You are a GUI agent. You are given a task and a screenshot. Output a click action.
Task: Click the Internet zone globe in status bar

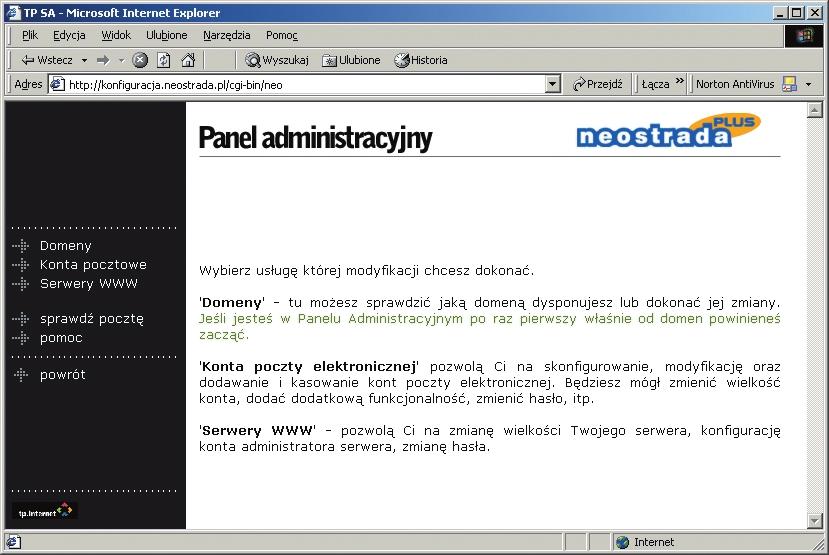pos(623,542)
